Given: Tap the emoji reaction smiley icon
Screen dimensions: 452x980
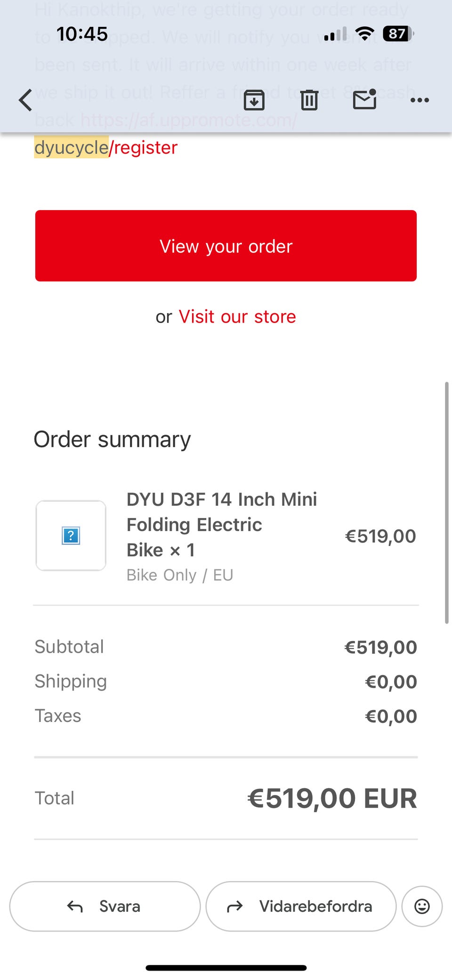Looking at the screenshot, I should [422, 906].
